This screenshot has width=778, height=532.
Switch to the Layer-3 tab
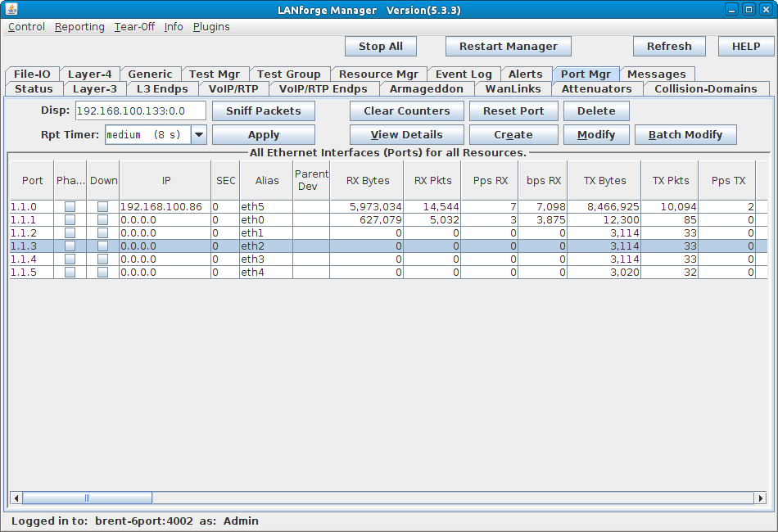(x=94, y=88)
